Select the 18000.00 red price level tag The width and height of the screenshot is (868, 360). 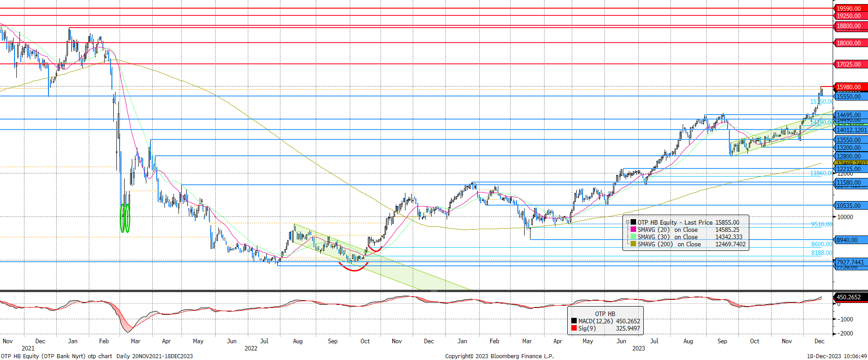click(x=851, y=43)
